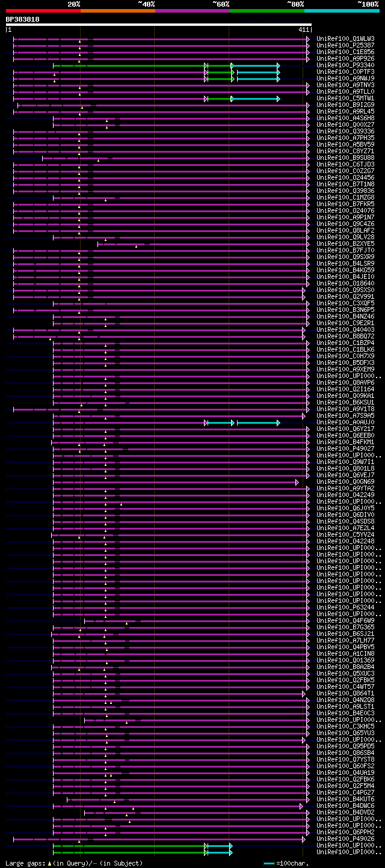
Task: Select UniRef100_C4WT57 label
Action: coord(345,686)
